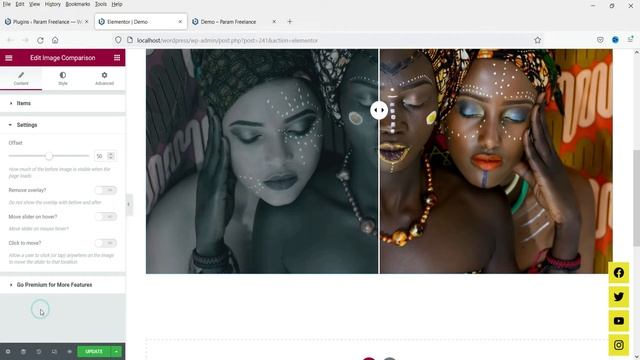Reload the current page

click(x=40, y=40)
